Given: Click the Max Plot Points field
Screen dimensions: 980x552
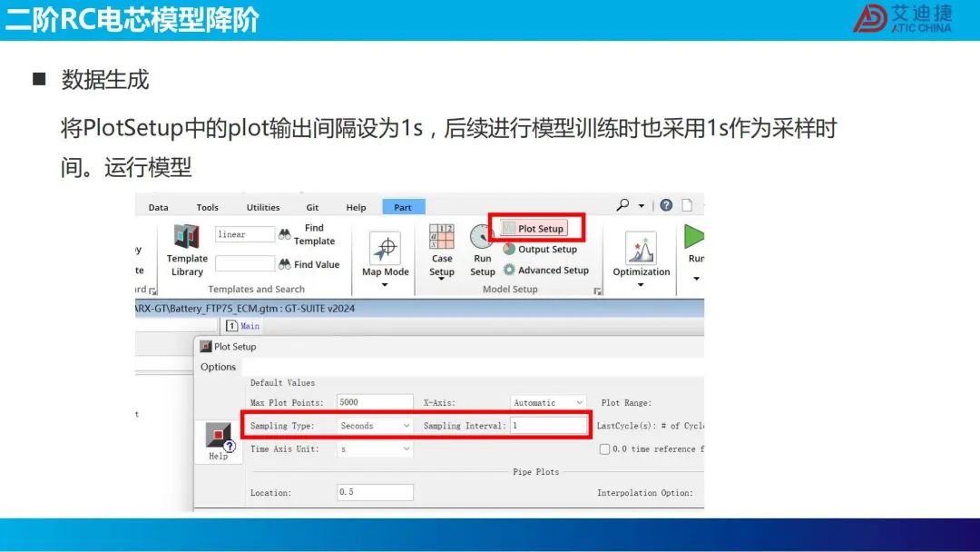Looking at the screenshot, I should coord(375,402).
